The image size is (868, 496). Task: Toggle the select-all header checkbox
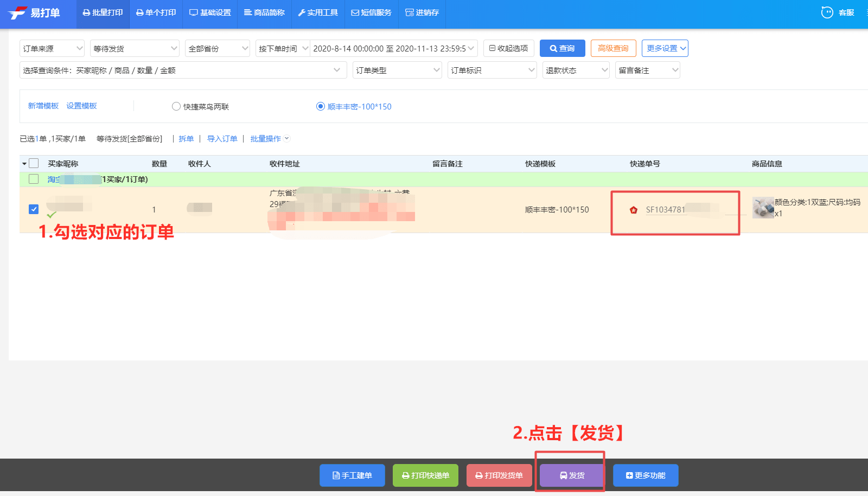(x=34, y=163)
